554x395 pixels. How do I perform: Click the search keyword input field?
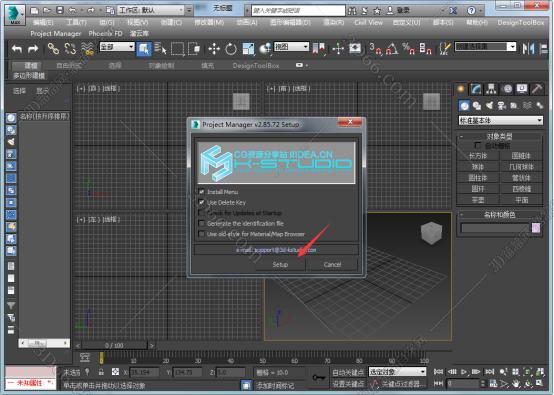point(298,11)
